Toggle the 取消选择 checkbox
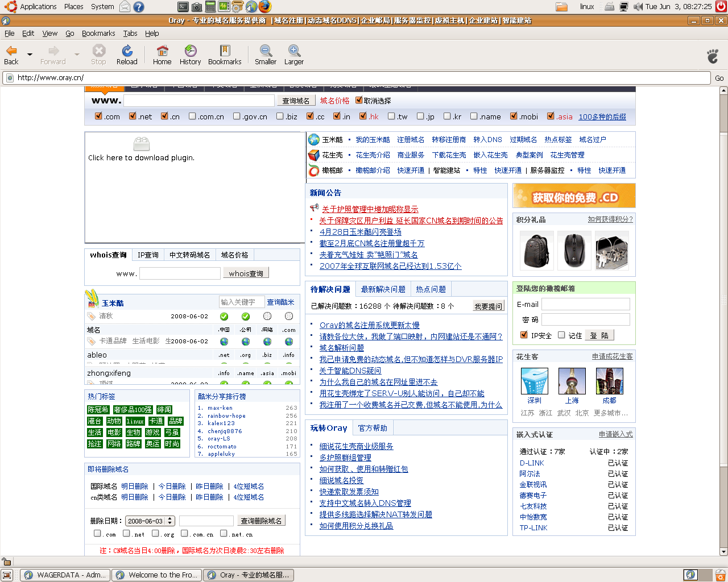 pyautogui.click(x=359, y=100)
